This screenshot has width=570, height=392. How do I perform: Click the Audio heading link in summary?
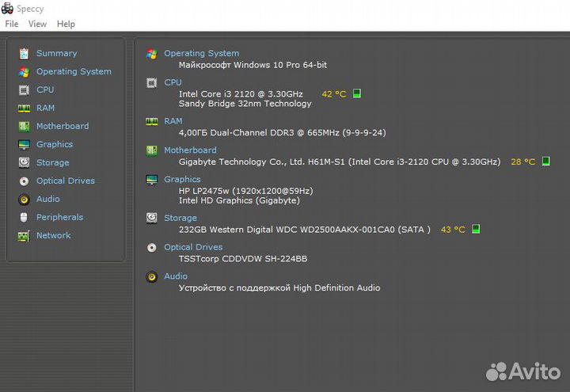(x=176, y=276)
